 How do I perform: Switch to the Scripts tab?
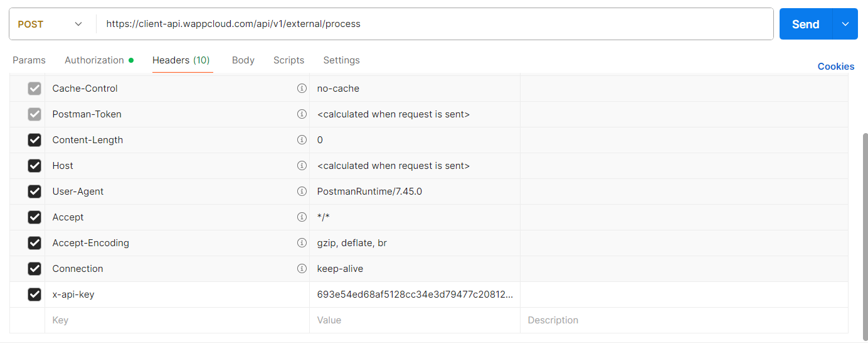pyautogui.click(x=288, y=60)
